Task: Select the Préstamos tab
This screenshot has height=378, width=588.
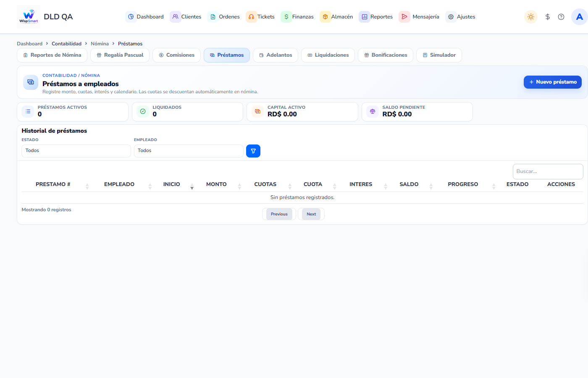Action: (227, 55)
